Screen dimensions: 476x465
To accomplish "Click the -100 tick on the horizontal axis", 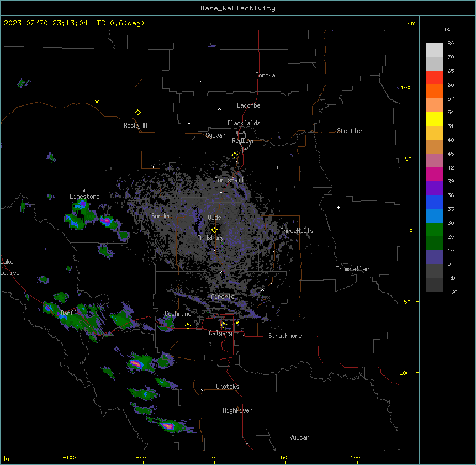I will 69,458.
